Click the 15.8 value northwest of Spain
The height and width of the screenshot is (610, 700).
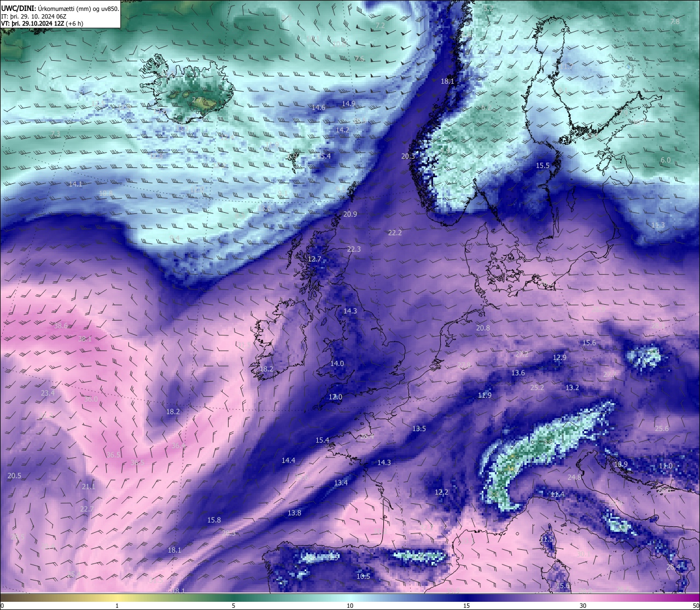pos(214,520)
